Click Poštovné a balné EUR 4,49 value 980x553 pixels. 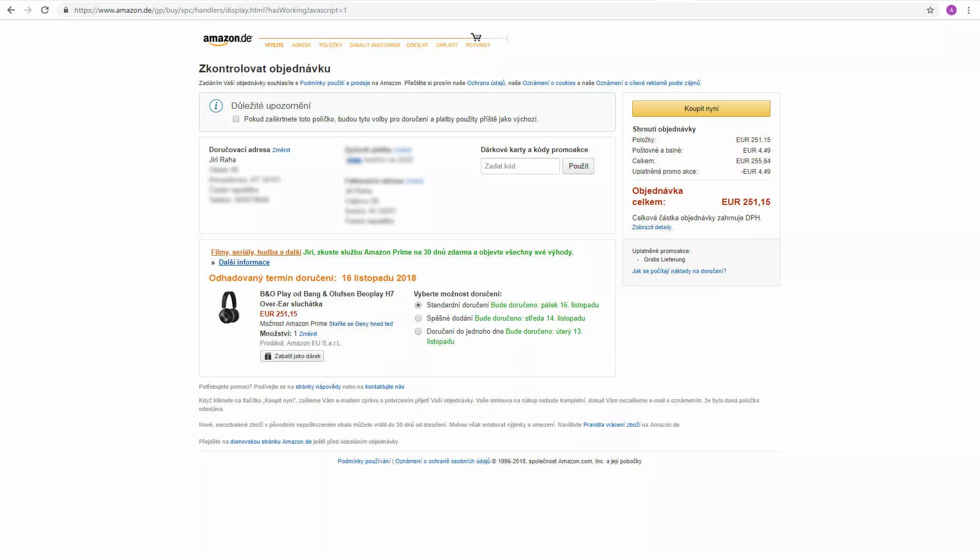757,151
